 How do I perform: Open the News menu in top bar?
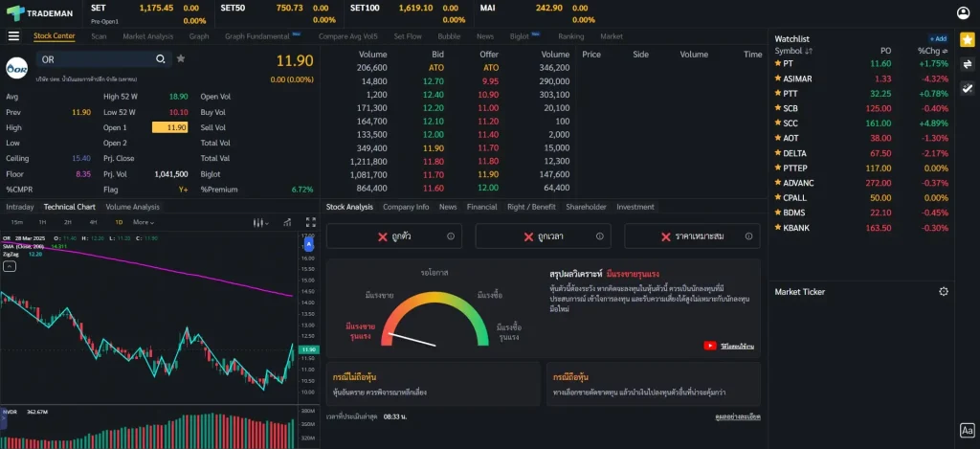pos(485,36)
